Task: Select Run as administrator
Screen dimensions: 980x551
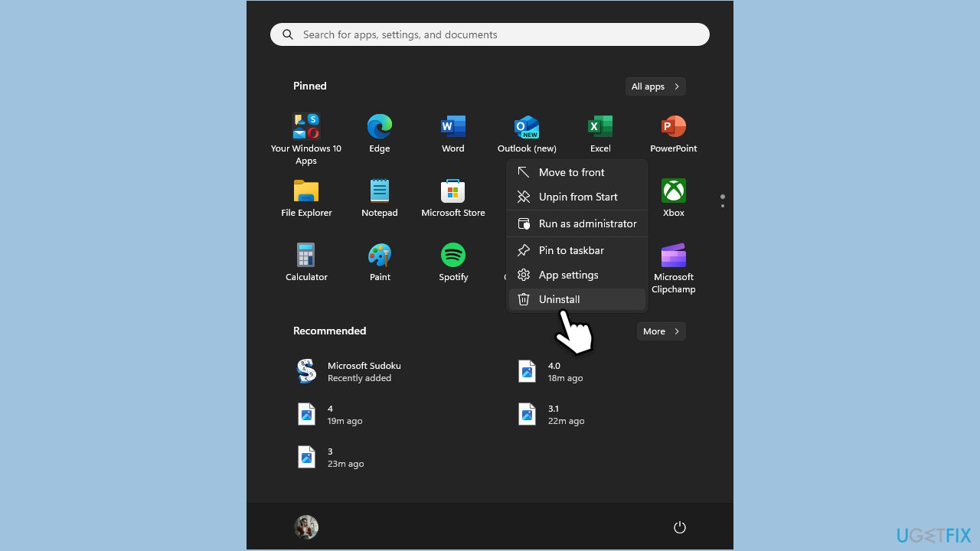Action: pos(577,223)
